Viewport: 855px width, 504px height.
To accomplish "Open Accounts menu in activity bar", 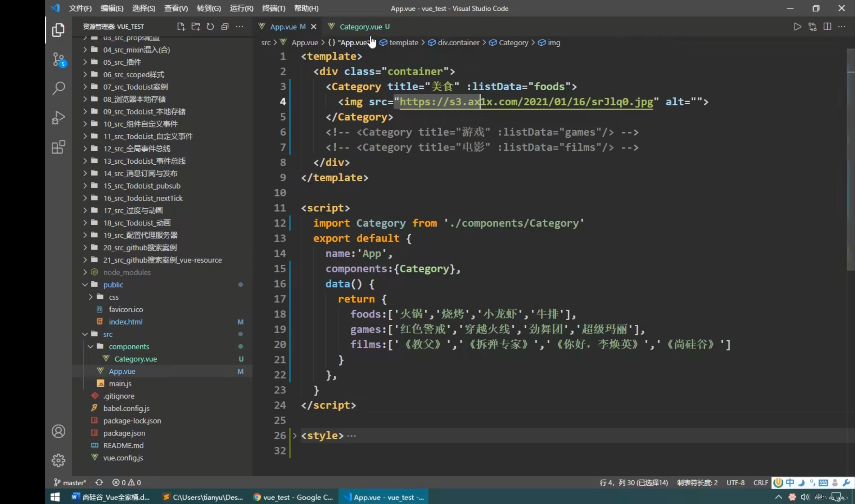I will (x=58, y=431).
